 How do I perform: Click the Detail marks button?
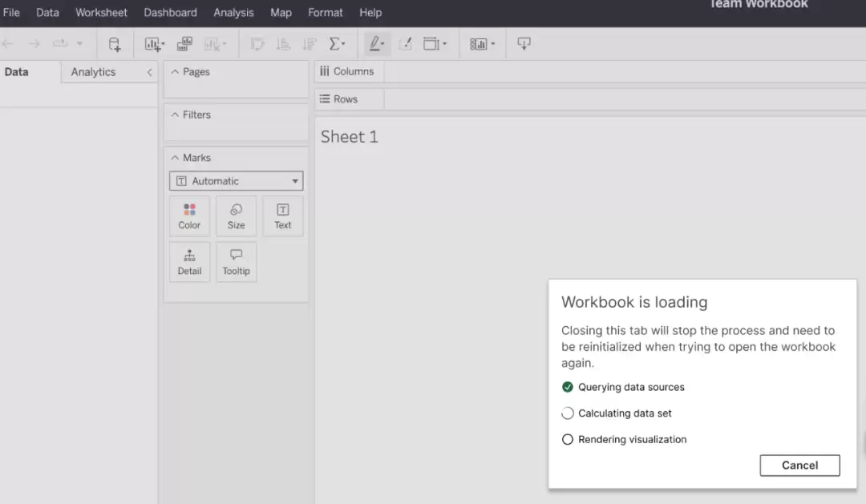pyautogui.click(x=189, y=262)
